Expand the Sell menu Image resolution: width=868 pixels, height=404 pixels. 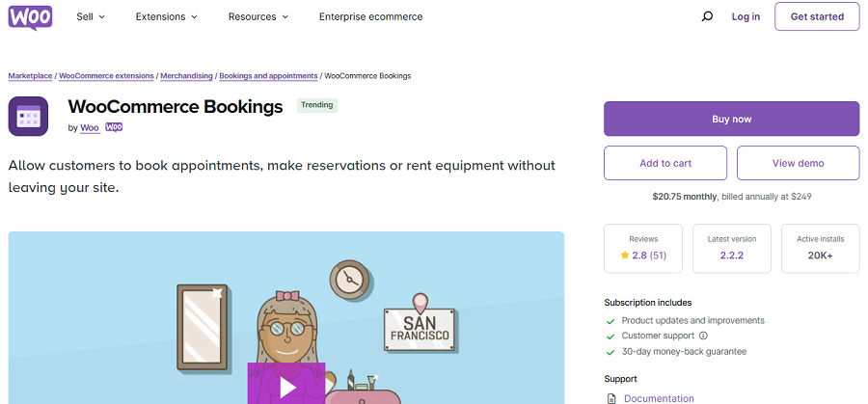coord(91,16)
